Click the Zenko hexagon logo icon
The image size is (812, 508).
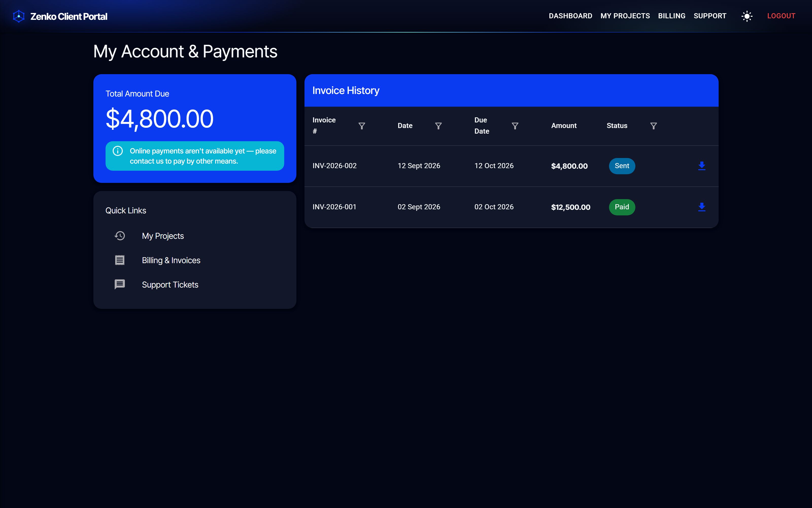19,16
